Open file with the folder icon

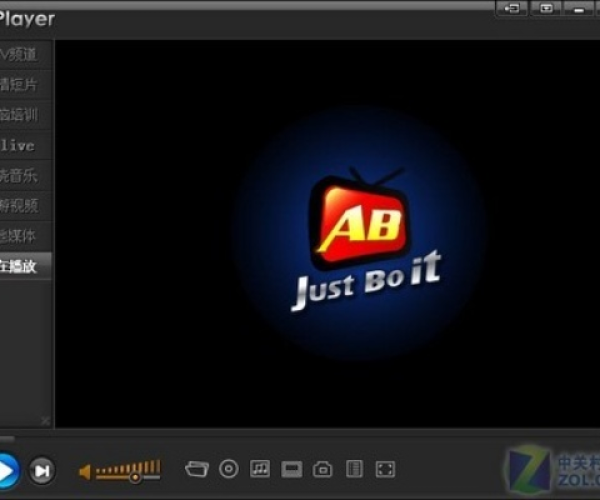197,468
